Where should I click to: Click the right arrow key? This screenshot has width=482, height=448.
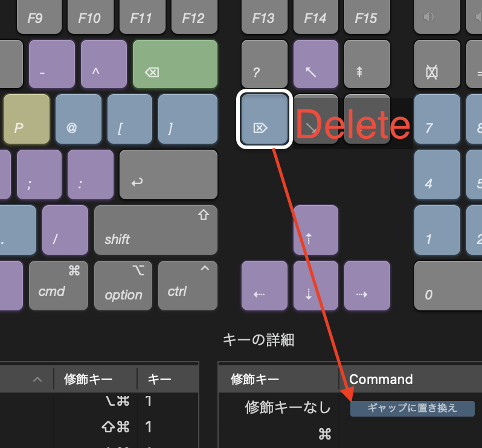367,286
